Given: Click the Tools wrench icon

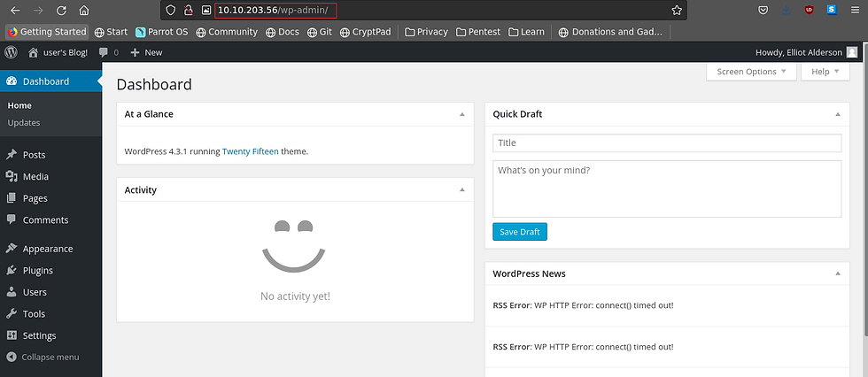Looking at the screenshot, I should click(11, 313).
